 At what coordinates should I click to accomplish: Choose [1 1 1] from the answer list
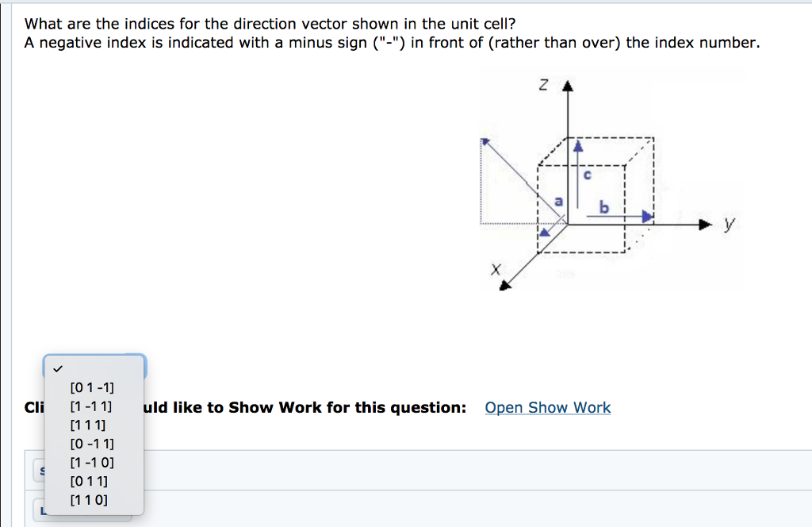(x=87, y=425)
